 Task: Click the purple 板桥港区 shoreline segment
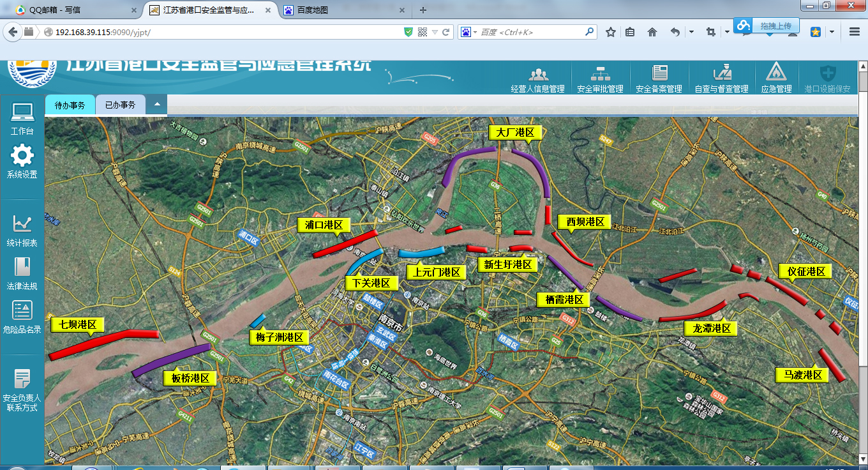[x=170, y=360]
